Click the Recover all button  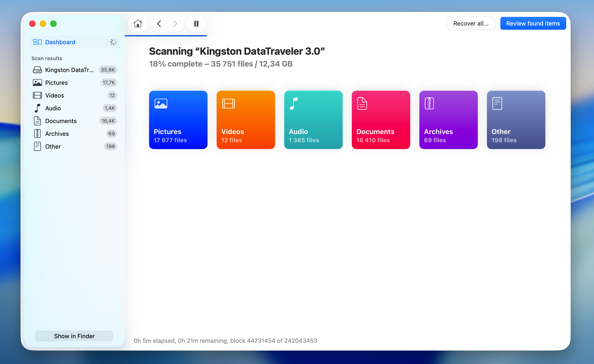click(471, 23)
